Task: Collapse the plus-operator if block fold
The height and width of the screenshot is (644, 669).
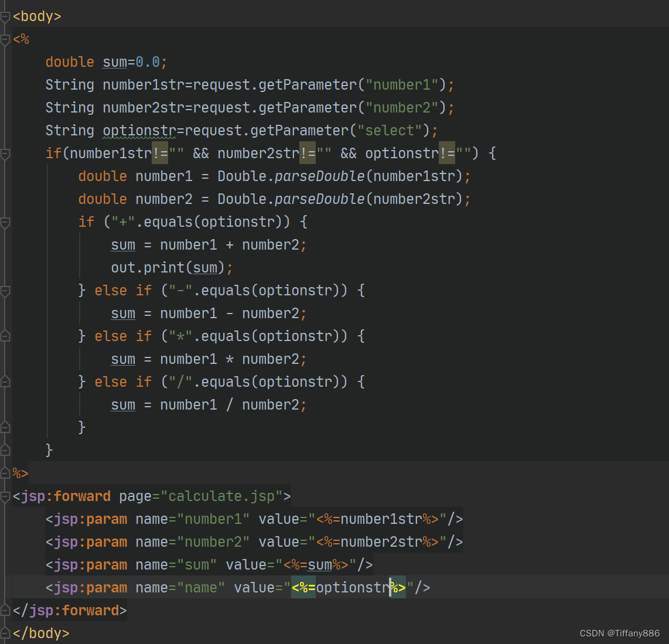Action: (x=5, y=222)
